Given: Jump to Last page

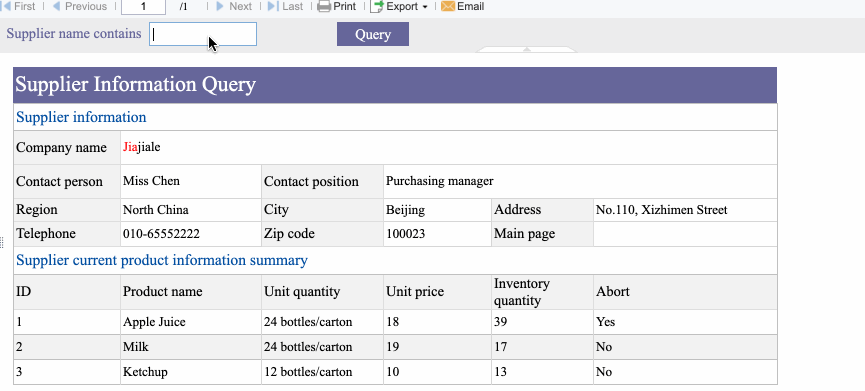Looking at the screenshot, I should pos(285,7).
